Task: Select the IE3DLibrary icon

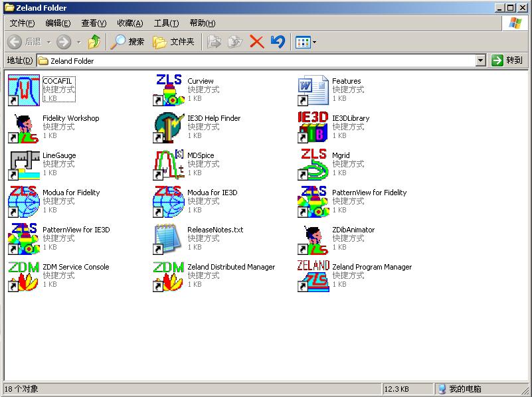Action: click(313, 127)
